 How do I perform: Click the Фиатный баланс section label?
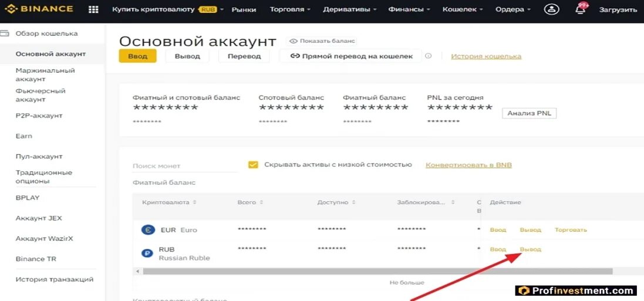click(x=164, y=182)
